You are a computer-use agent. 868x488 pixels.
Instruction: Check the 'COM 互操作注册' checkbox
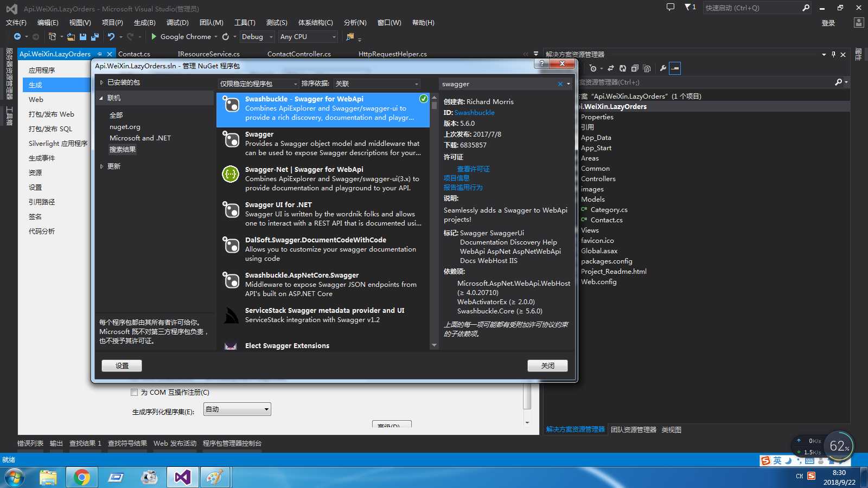point(134,392)
